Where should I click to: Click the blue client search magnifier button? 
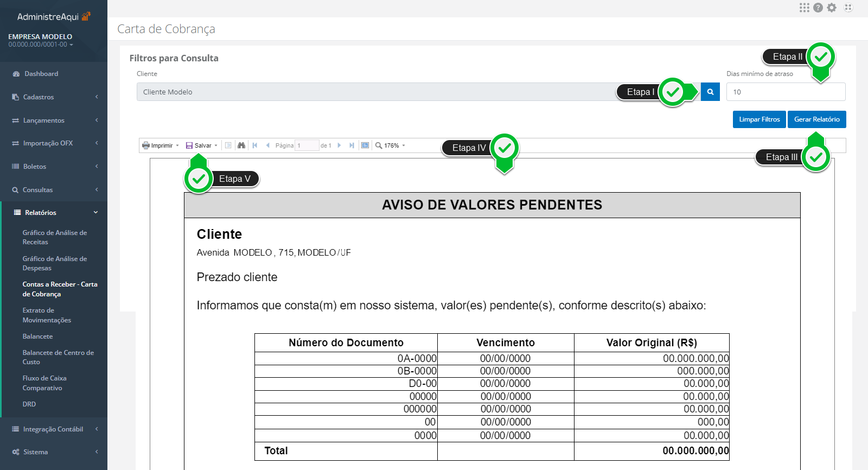pos(710,92)
